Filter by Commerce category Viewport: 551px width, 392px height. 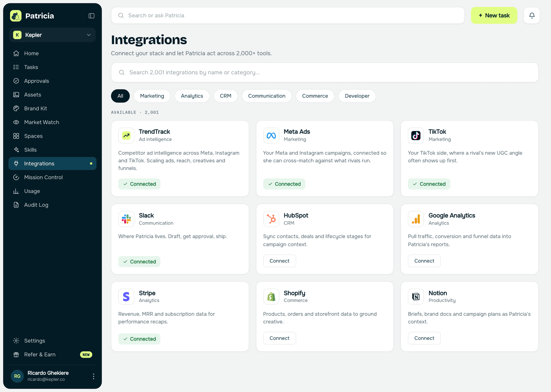315,96
